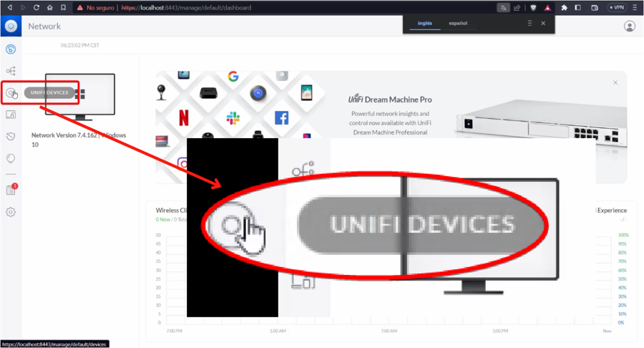
Task: Click the No seguro warning triangle
Action: click(80, 7)
